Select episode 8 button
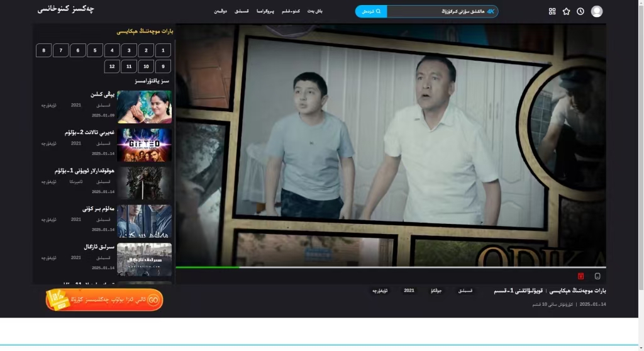 (x=43, y=50)
